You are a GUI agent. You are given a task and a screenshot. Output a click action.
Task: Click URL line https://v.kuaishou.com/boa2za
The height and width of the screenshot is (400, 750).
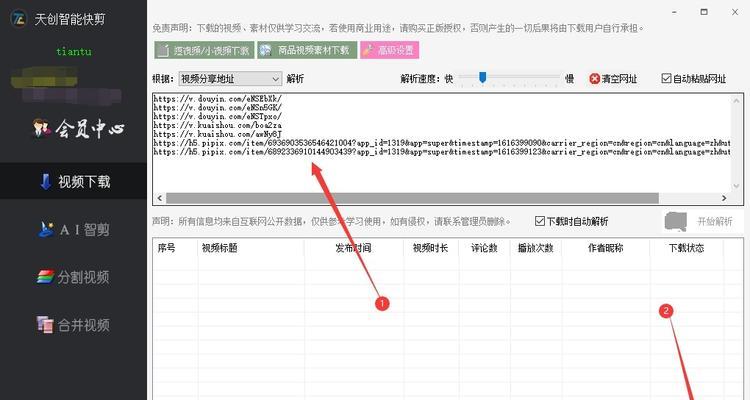(218, 125)
